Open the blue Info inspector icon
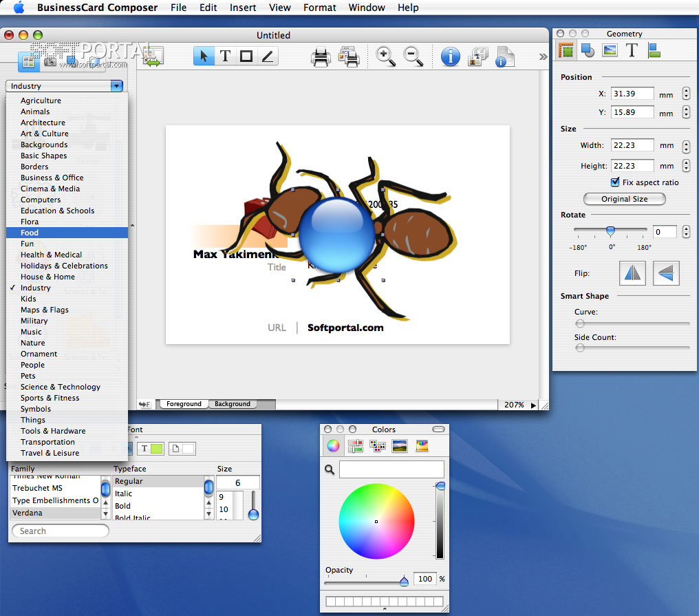Viewport: 699px width, 616px height. click(450, 57)
